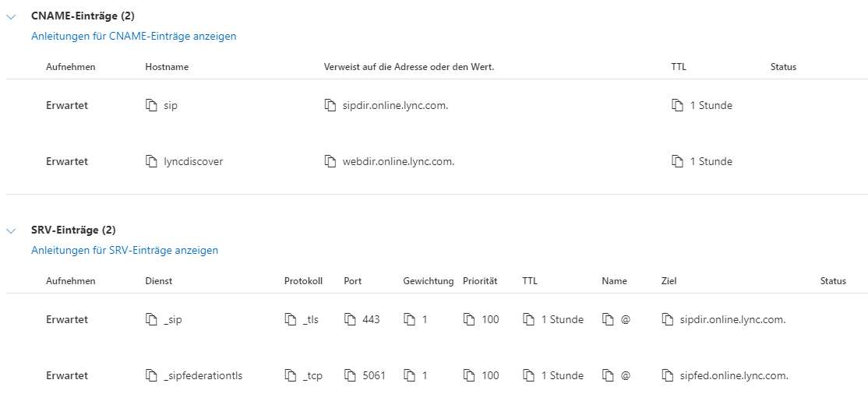Collapse the SRV-Einträge section
The height and width of the screenshot is (415, 868).
click(11, 230)
